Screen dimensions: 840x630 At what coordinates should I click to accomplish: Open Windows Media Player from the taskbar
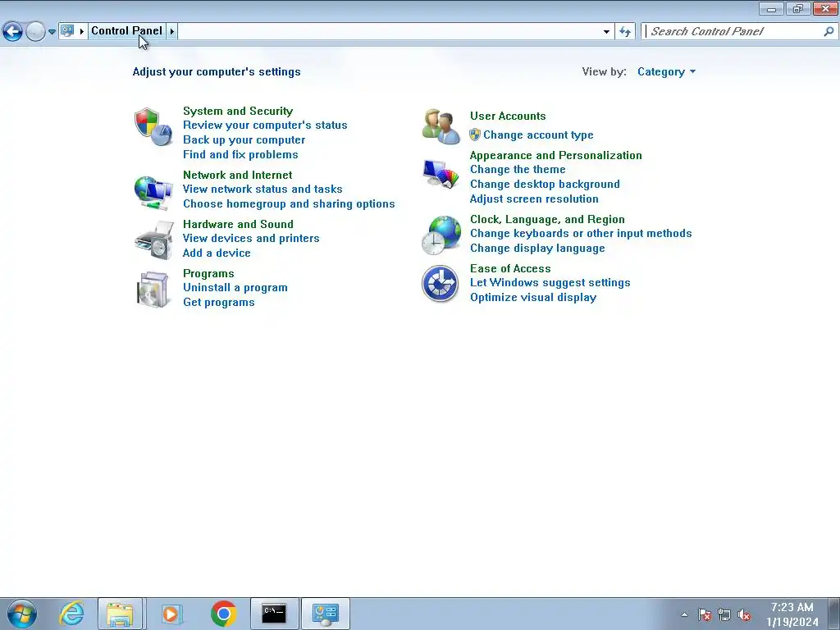tap(171, 614)
